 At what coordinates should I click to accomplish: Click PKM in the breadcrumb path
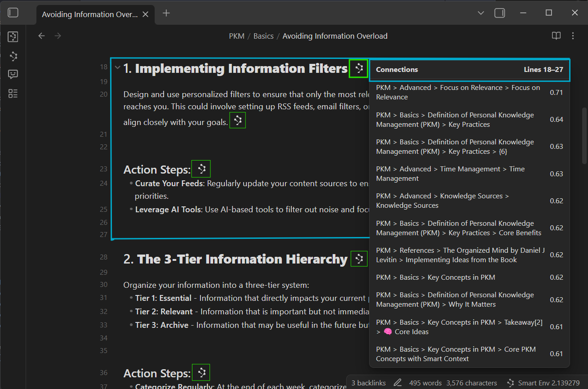(x=236, y=36)
